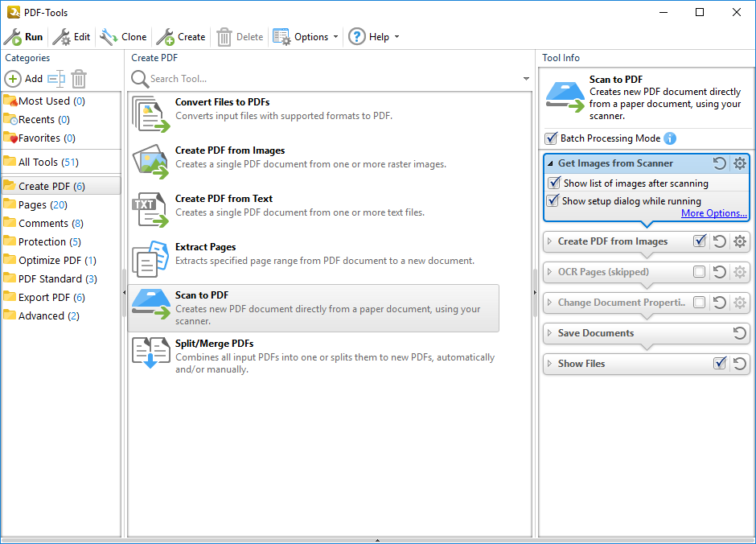The width and height of the screenshot is (756, 544).
Task: Open the Export PDF category
Action: click(61, 297)
